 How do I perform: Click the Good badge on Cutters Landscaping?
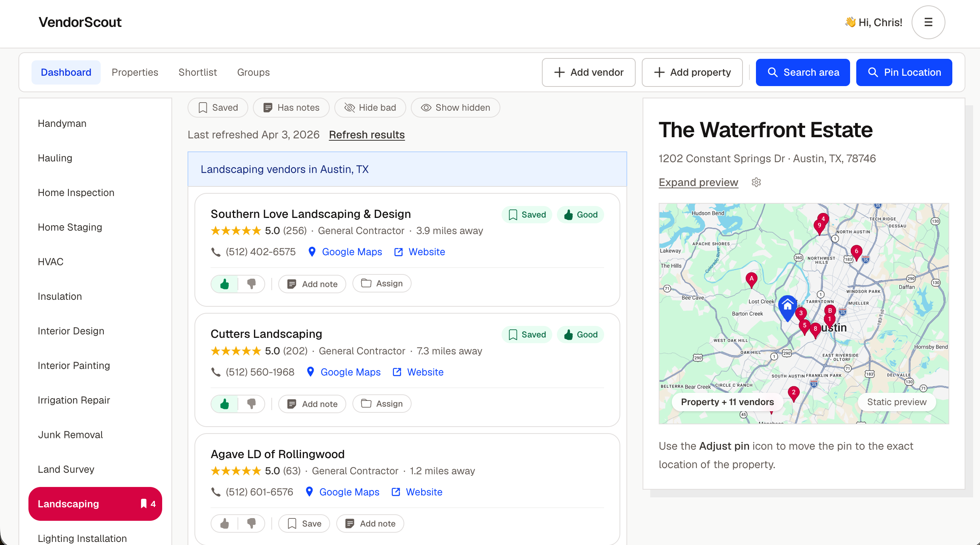[580, 334]
